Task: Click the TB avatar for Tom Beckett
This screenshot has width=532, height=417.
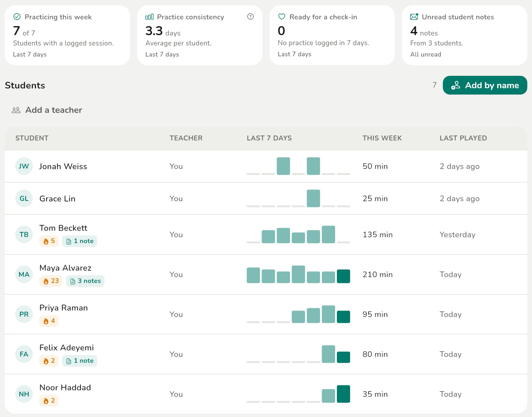Action: [x=24, y=235]
